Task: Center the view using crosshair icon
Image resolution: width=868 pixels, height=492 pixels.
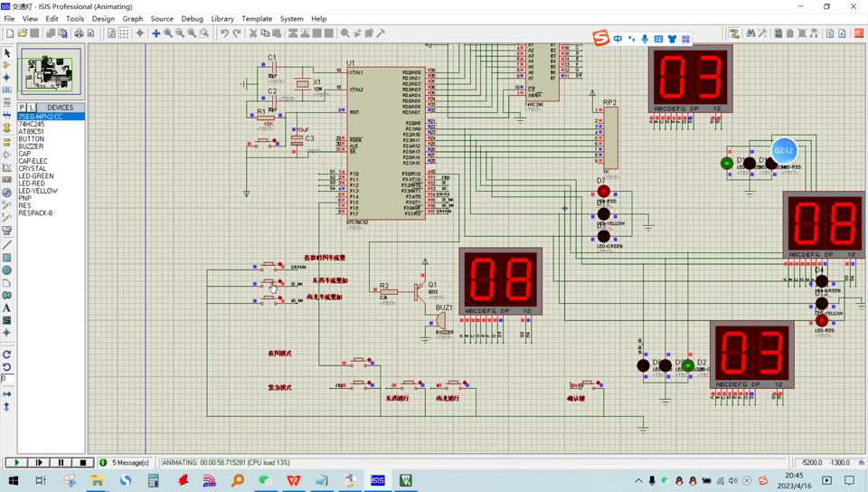Action: pyautogui.click(x=156, y=33)
